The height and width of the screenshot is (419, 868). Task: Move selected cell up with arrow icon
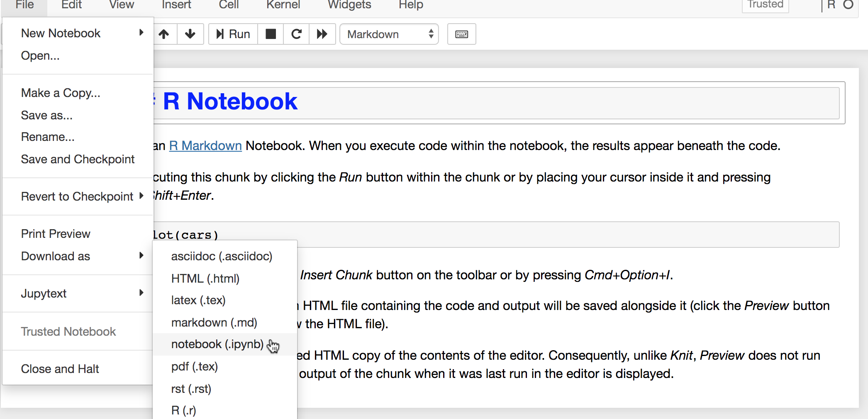pyautogui.click(x=164, y=34)
